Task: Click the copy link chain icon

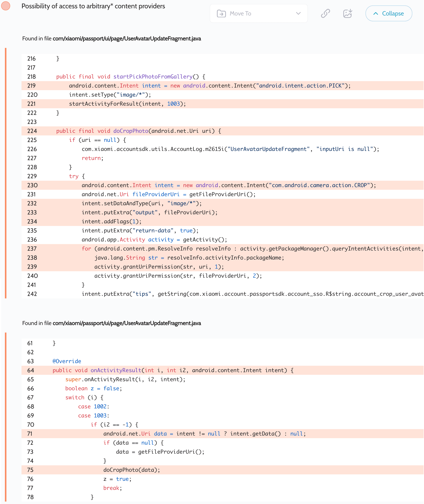Action: 326,13
